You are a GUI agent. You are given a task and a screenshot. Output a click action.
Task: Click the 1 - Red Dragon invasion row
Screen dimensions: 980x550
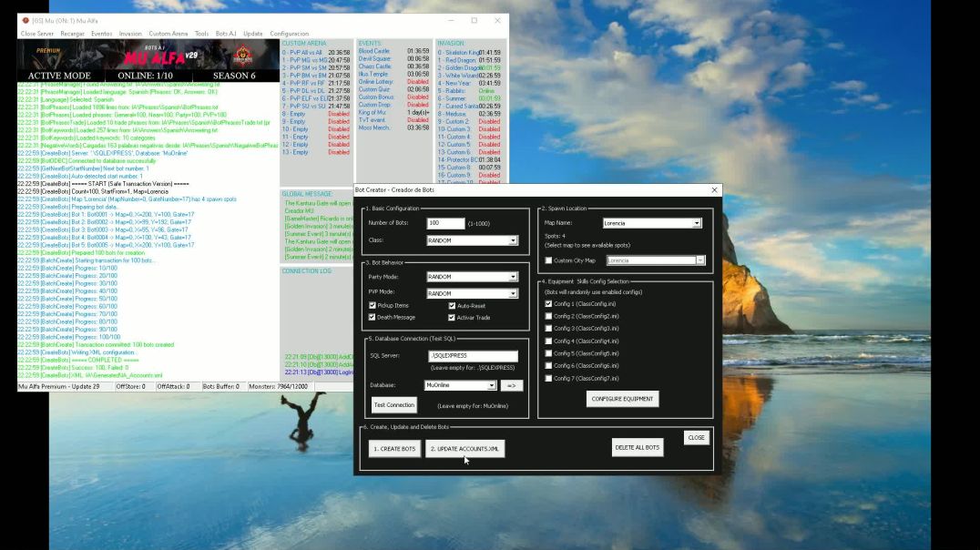pos(469,61)
